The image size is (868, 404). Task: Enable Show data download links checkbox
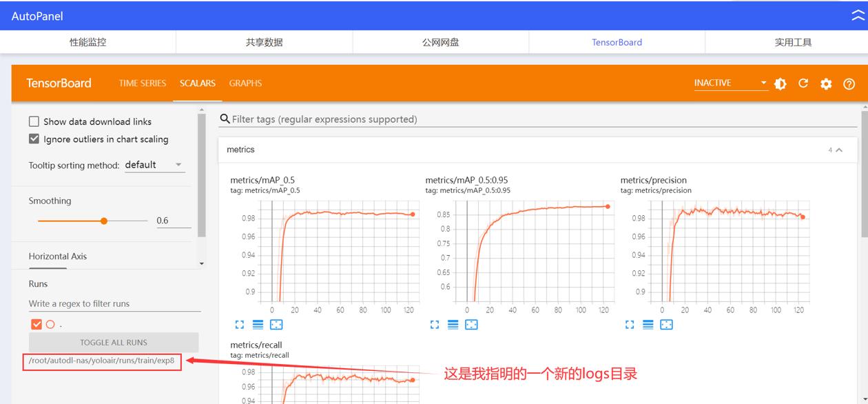click(34, 121)
